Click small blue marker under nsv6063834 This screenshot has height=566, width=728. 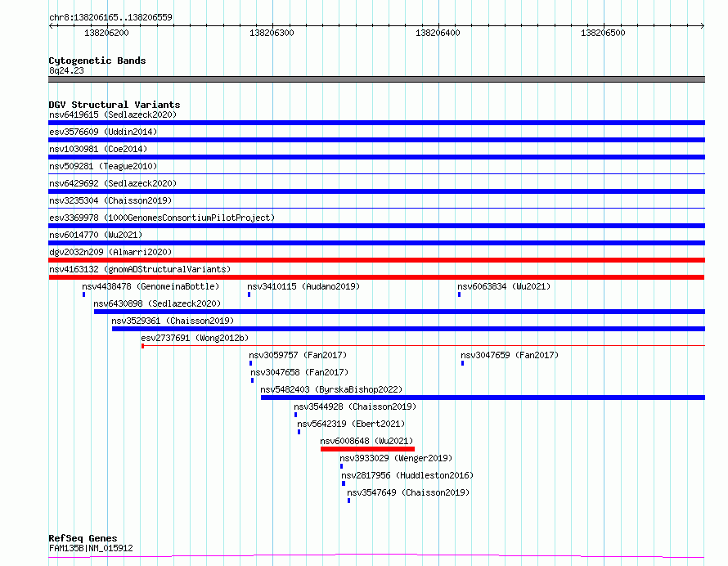coord(459,294)
